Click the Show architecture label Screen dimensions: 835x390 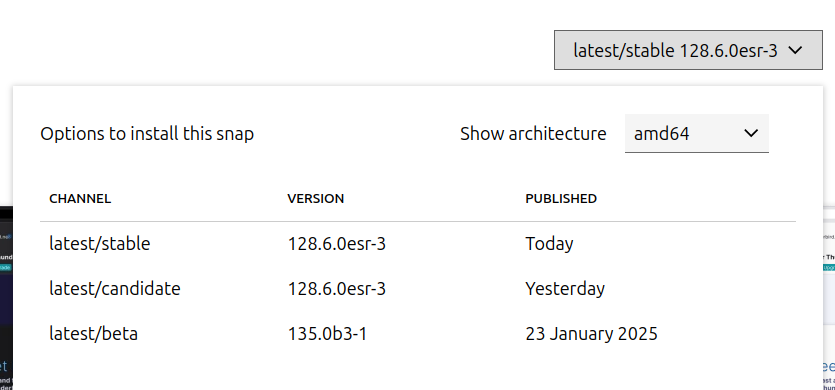[533, 133]
